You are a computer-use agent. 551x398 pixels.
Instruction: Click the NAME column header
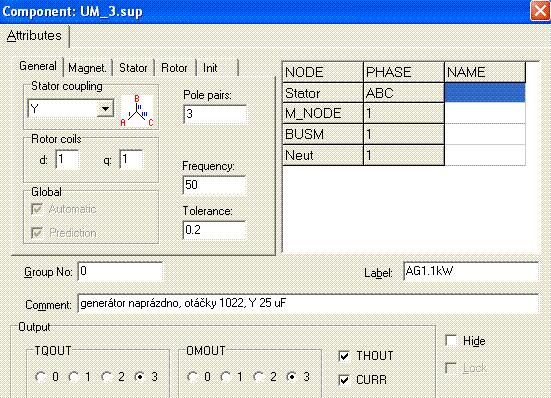pyautogui.click(x=485, y=72)
